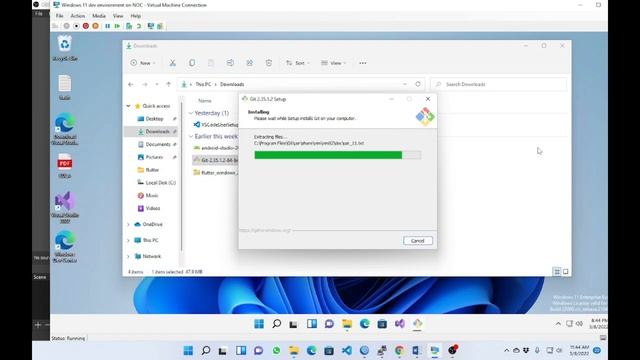Image resolution: width=640 pixels, height=360 pixels.
Task: Click Share icon in Explorer toolbar
Action: click(x=249, y=63)
